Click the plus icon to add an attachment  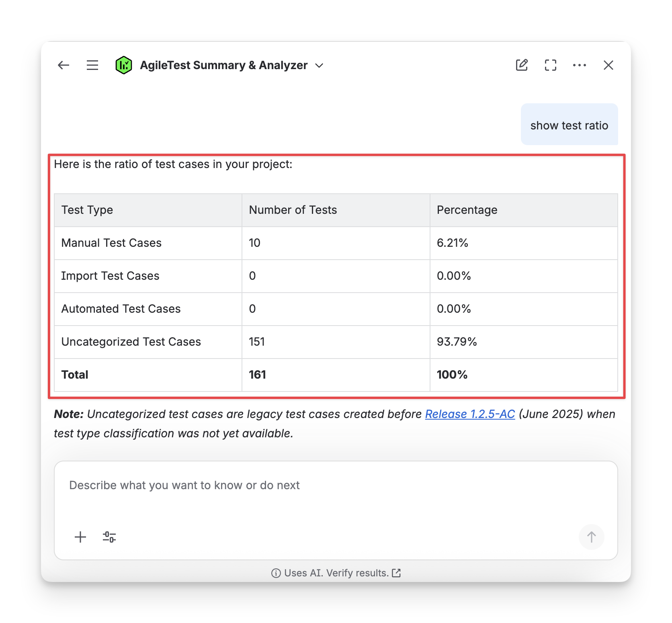click(x=80, y=537)
